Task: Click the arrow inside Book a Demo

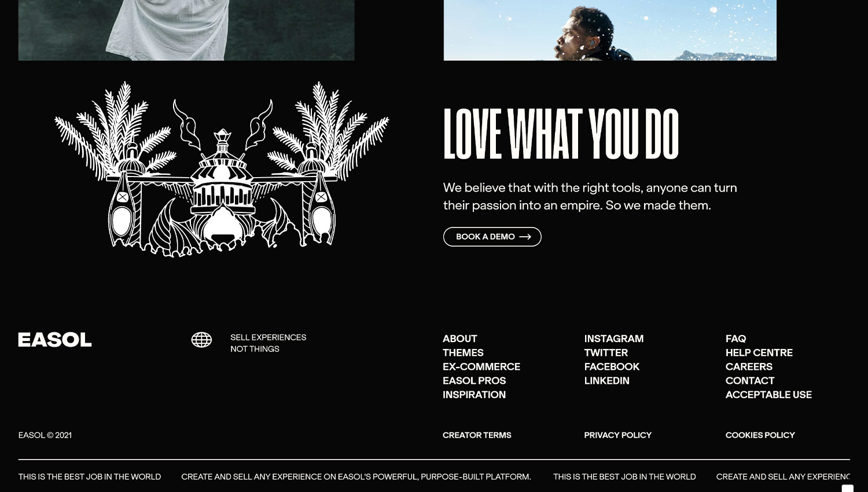Action: coord(525,237)
